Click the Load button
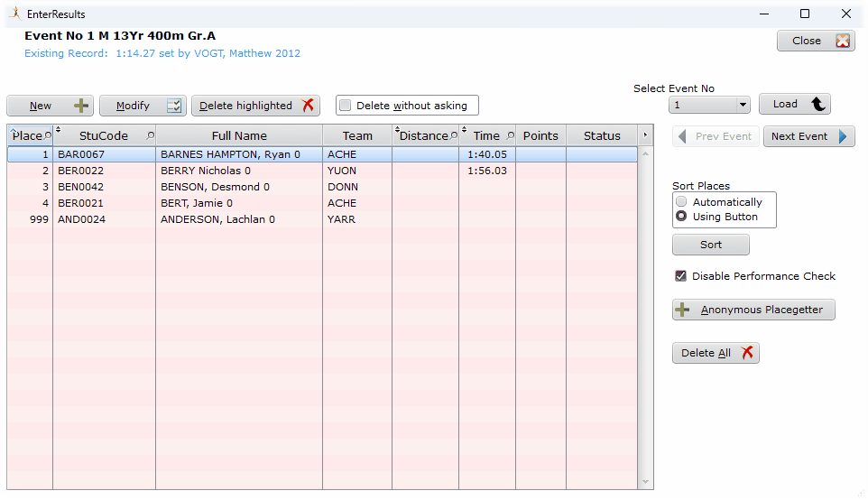 click(794, 104)
